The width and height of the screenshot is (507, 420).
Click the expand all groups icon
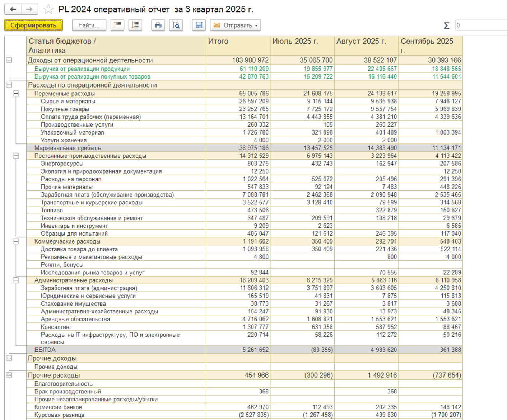tap(135, 25)
